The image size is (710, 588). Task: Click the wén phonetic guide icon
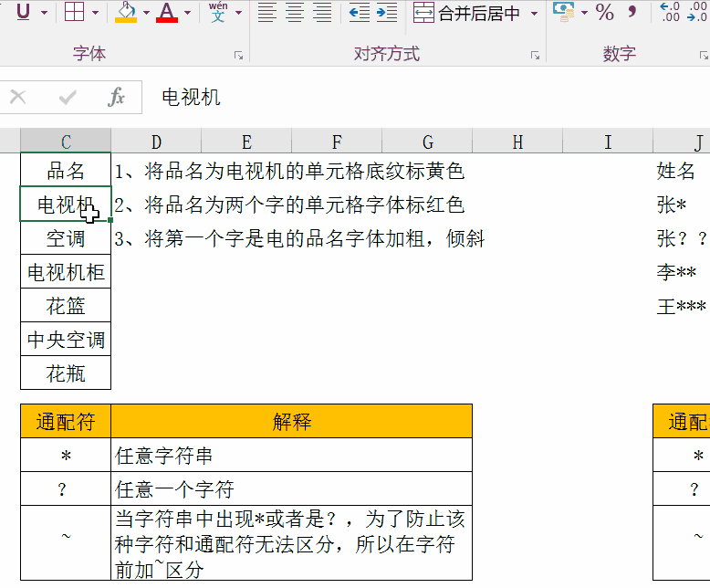pyautogui.click(x=218, y=12)
